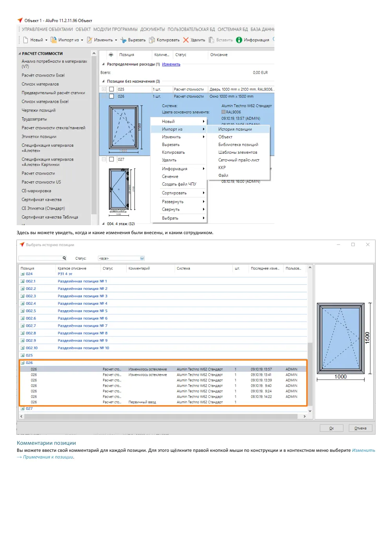Select history row dated 09.10.19 13:41
Viewport: 392px width, 555px height.
click(163, 375)
